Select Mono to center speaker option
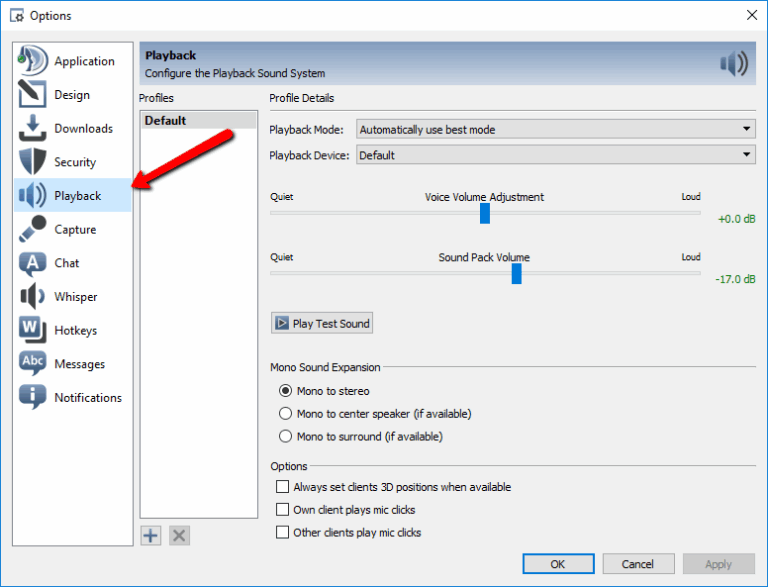 [x=375, y=414]
